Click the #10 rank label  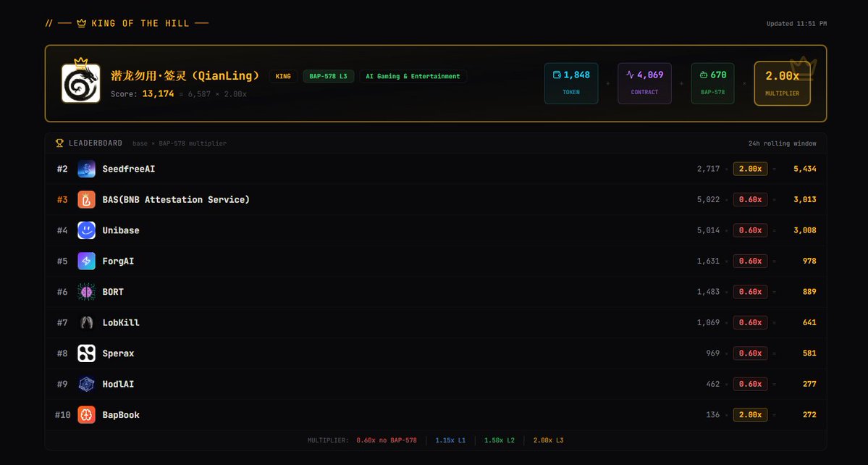click(62, 414)
